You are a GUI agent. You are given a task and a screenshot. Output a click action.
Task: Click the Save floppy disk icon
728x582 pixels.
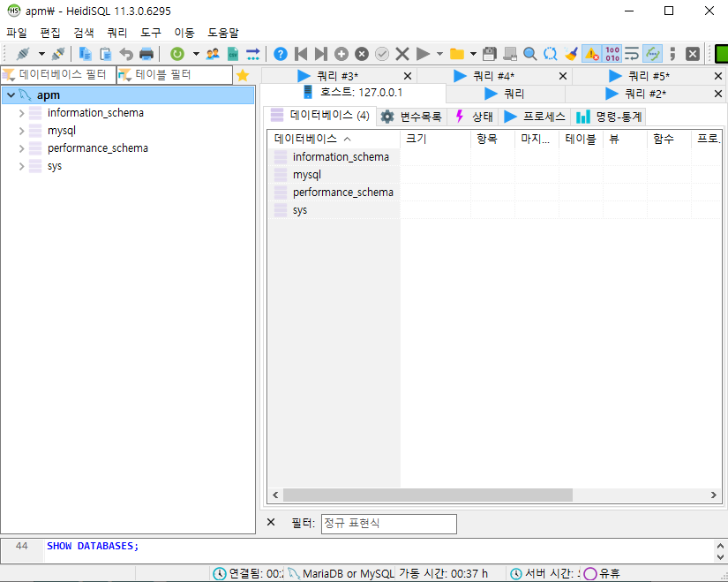(x=490, y=54)
